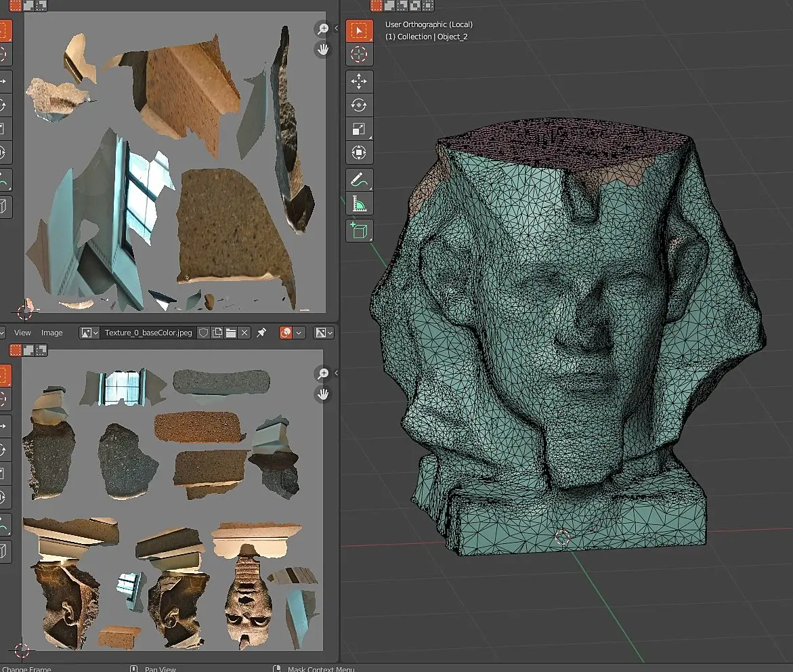Viewport: 793px width, 672px height.
Task: Activate the Move tool in the 3D viewport
Action: pos(359,81)
